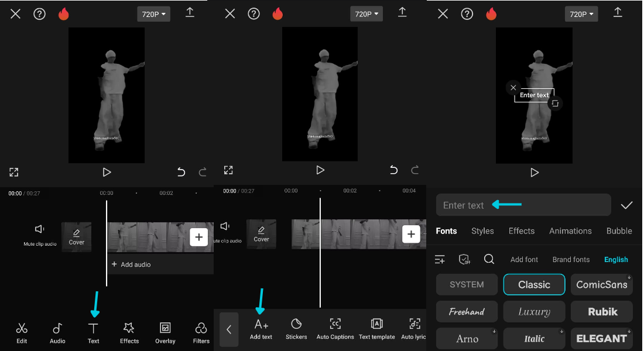Viewport: 644px width, 351px height.
Task: Toggle the shield OFF filter icon
Action: click(464, 260)
